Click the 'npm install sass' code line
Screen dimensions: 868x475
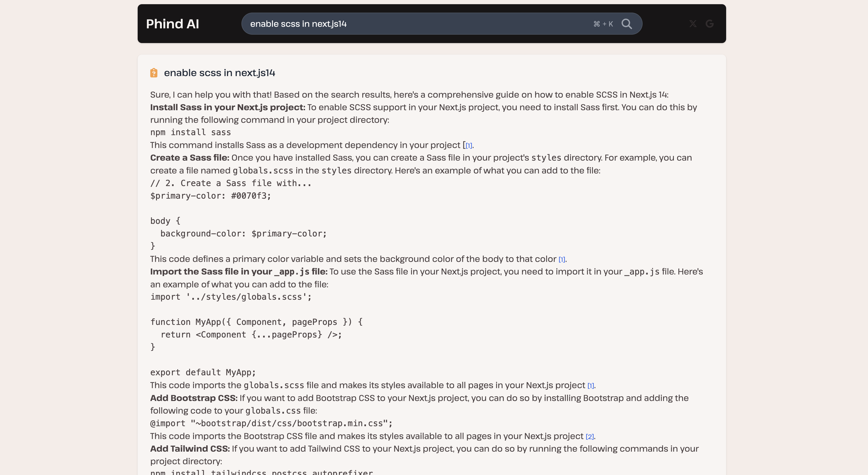(x=190, y=132)
